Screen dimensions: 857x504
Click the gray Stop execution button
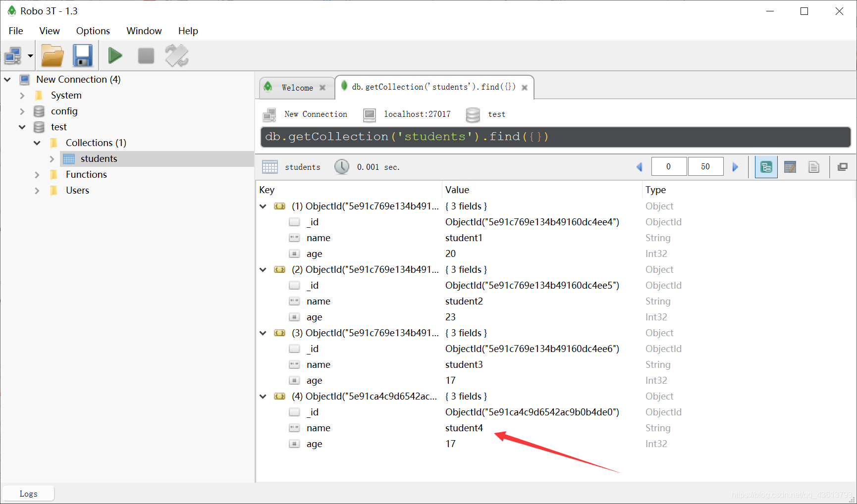(146, 55)
